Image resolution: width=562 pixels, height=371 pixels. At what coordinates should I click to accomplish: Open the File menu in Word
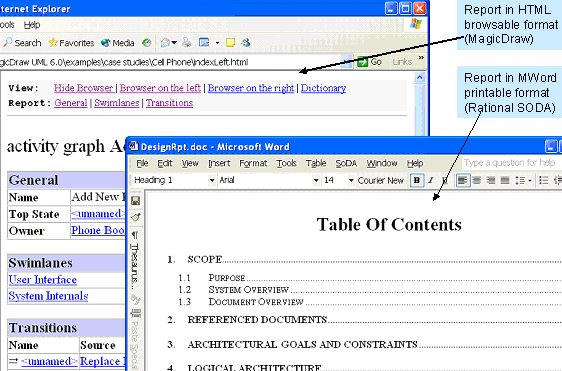142,163
